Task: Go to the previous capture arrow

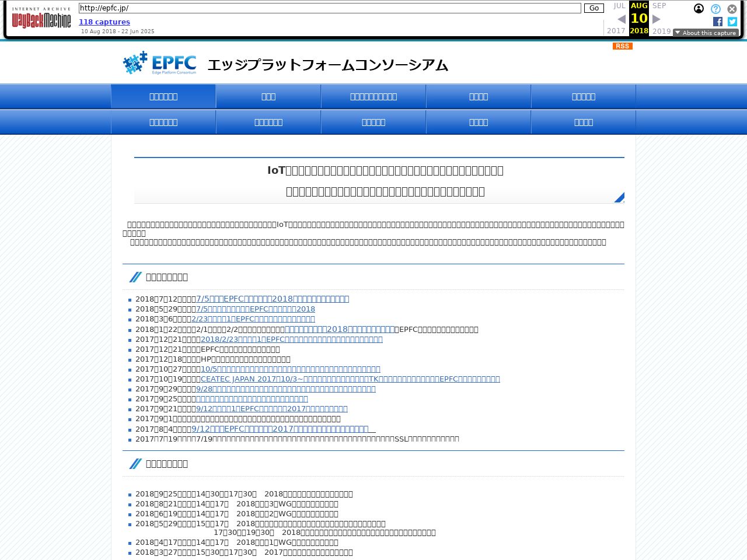Action: tap(621, 19)
